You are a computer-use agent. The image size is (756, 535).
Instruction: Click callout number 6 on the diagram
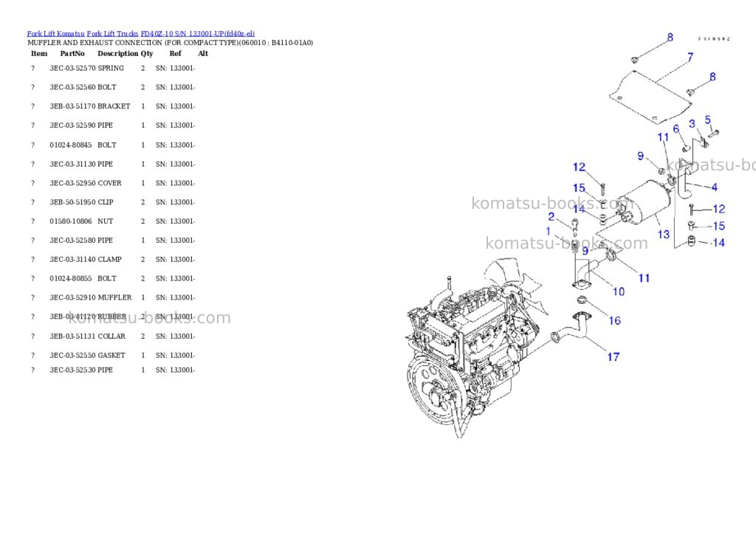(x=676, y=128)
